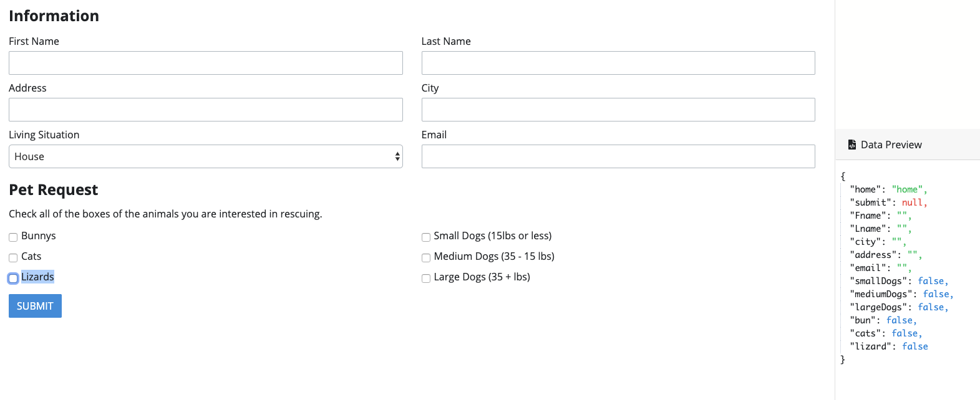The width and height of the screenshot is (980, 400).
Task: Click the Data Preview file icon
Action: click(852, 144)
